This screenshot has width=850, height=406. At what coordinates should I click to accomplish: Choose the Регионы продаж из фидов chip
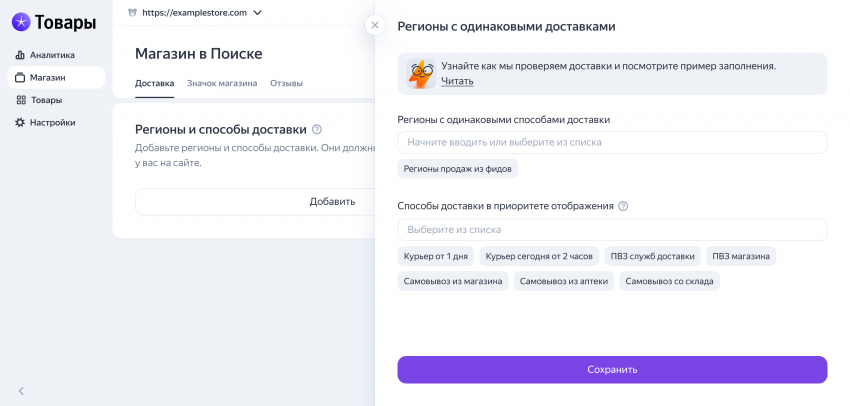[458, 169]
